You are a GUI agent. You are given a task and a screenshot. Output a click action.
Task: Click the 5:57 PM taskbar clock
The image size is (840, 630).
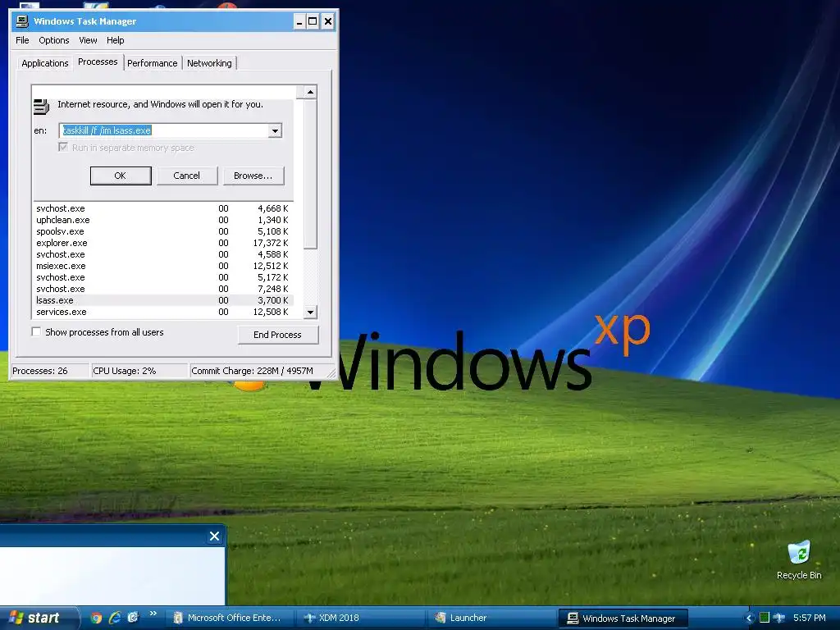(x=810, y=618)
